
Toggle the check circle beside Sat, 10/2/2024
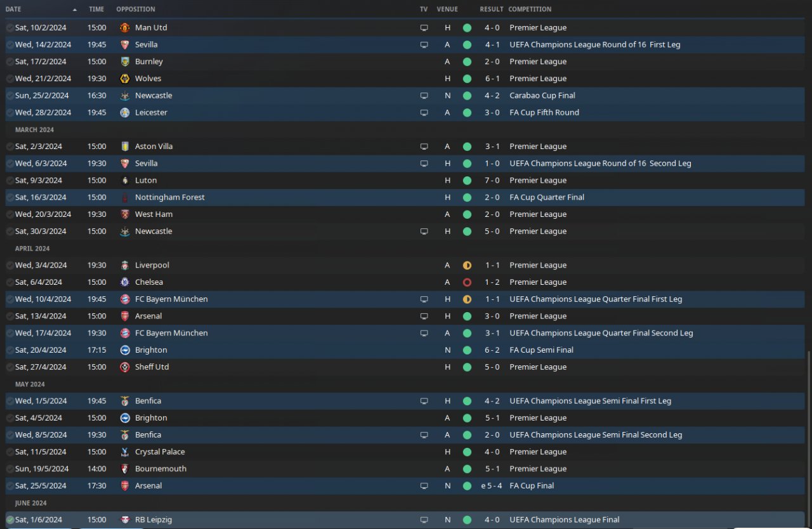(x=10, y=28)
